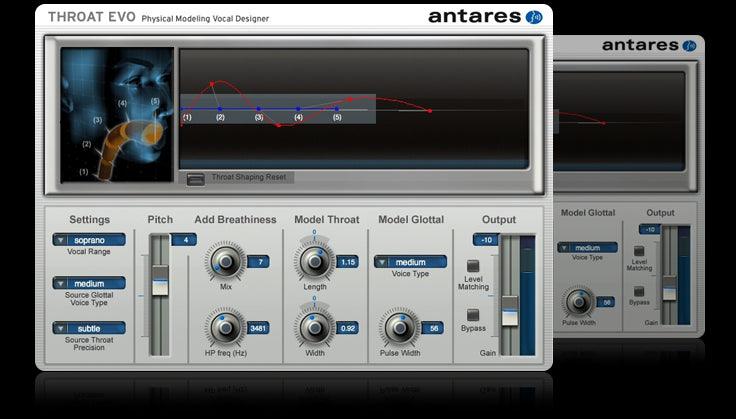
Task: Click the Gain slider handle in back window
Action: (669, 288)
